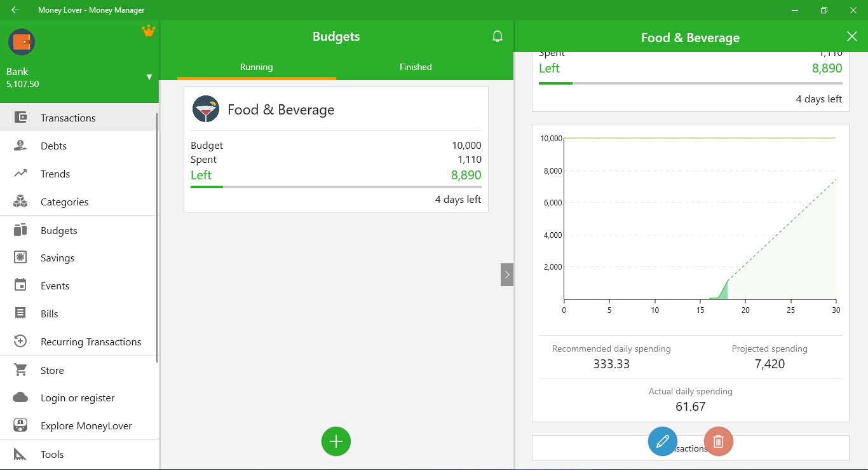This screenshot has height=470, width=868.
Task: Close the Food & Beverage detail panel
Action: click(851, 36)
